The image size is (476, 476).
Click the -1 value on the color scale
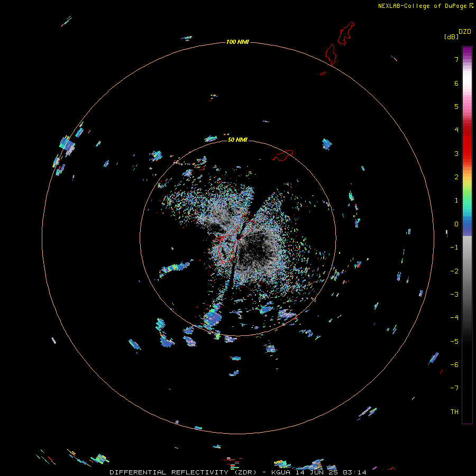454,248
